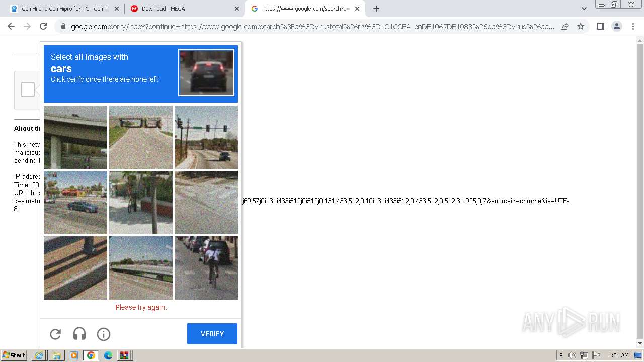Open the Chrome profile avatar

pos(616,26)
